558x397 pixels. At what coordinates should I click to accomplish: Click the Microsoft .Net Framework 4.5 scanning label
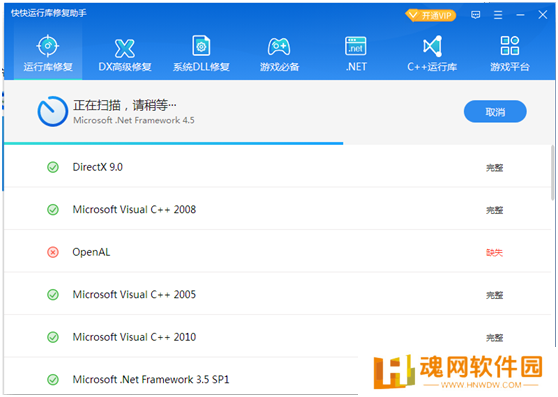(134, 120)
